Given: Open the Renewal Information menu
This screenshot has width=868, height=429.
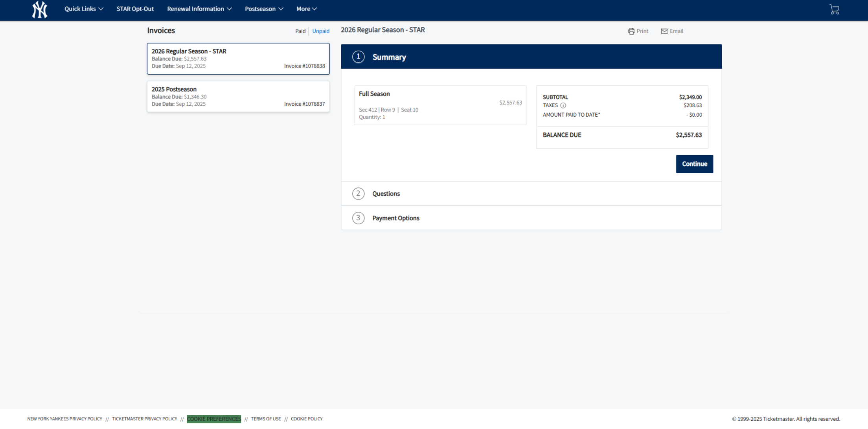Looking at the screenshot, I should tap(199, 9).
